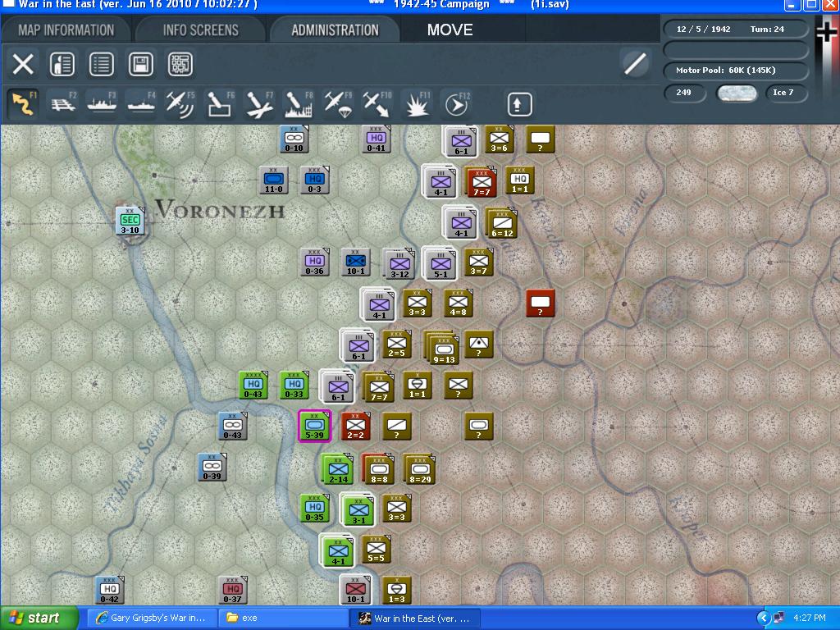
Task: Select the green HQ 0-43 counter
Action: 253,385
